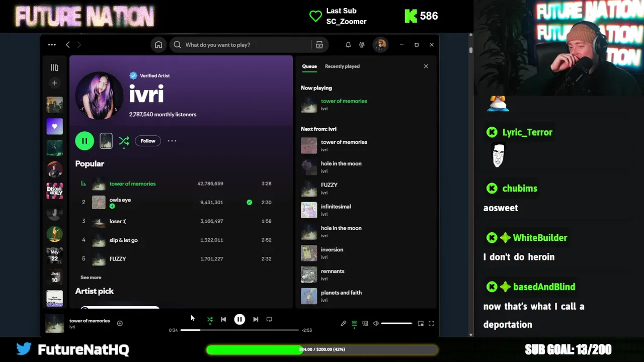
Task: Open Connect to a device icon
Action: [x=365, y=323]
